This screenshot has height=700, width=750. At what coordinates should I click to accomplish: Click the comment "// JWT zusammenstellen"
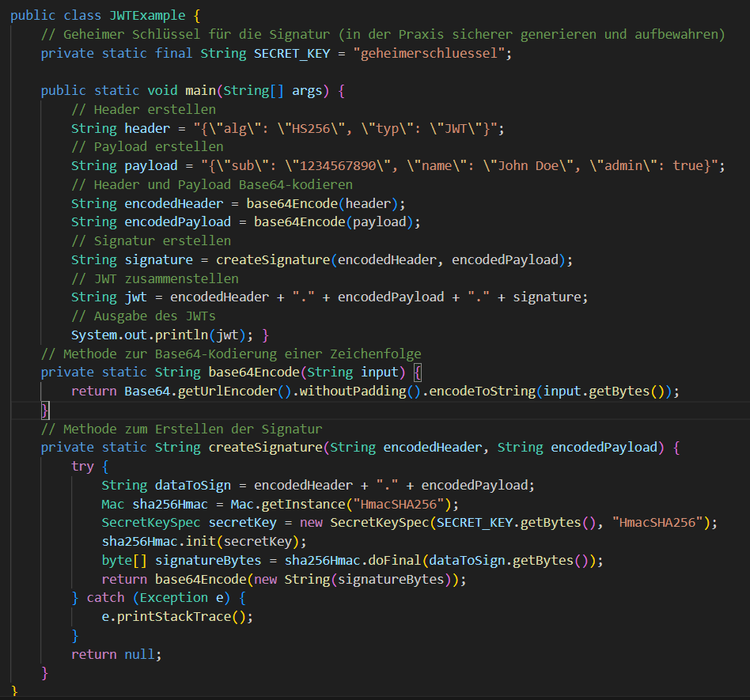point(155,278)
